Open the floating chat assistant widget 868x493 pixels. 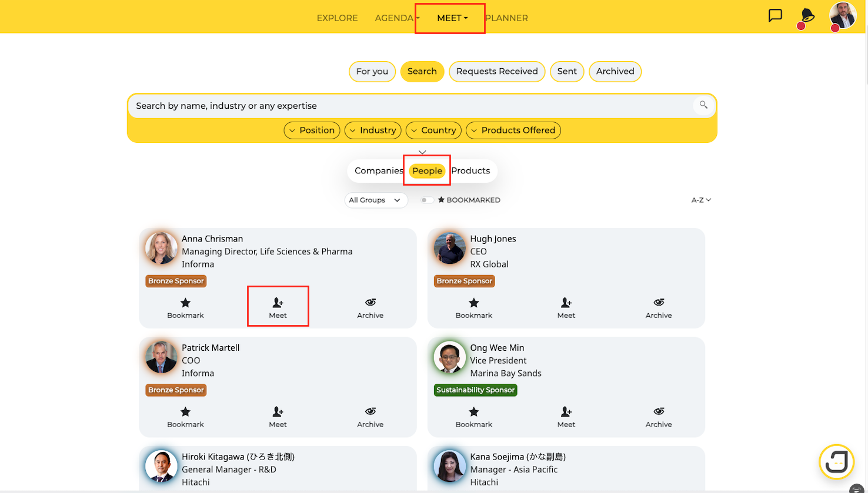tap(836, 462)
